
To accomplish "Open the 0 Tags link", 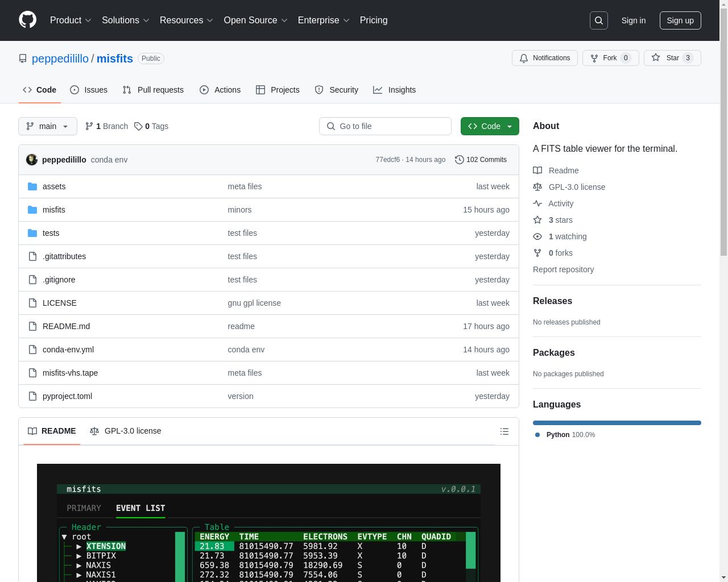I will click(151, 126).
